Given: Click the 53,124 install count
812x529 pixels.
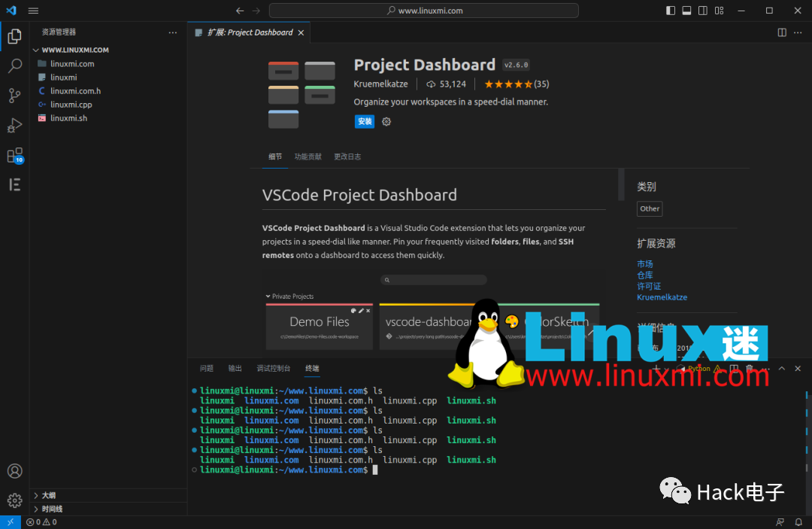Looking at the screenshot, I should pyautogui.click(x=447, y=84).
